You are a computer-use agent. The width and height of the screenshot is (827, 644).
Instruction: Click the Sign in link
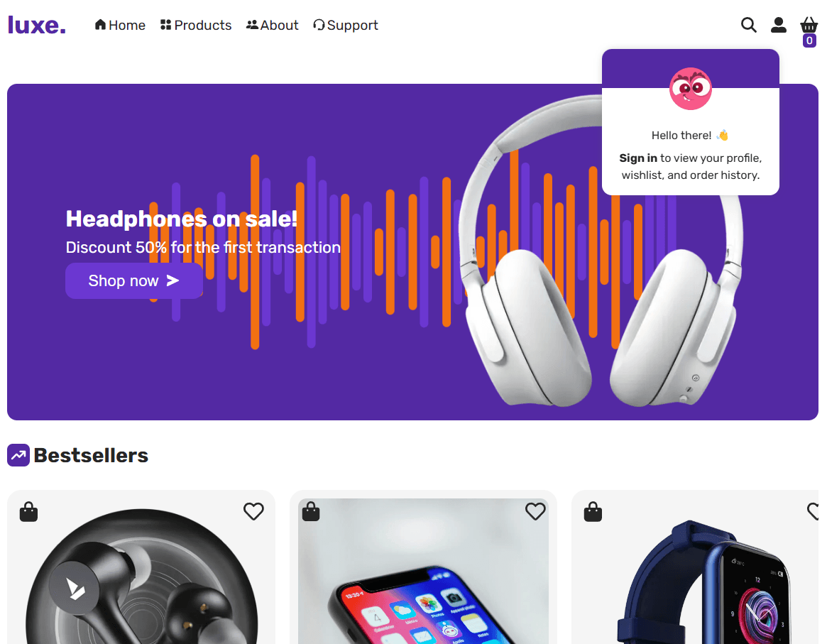coord(638,158)
